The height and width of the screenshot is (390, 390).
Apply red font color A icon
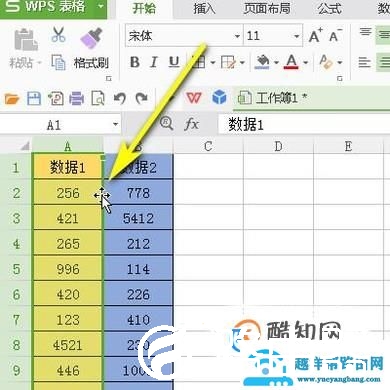[x=291, y=62]
